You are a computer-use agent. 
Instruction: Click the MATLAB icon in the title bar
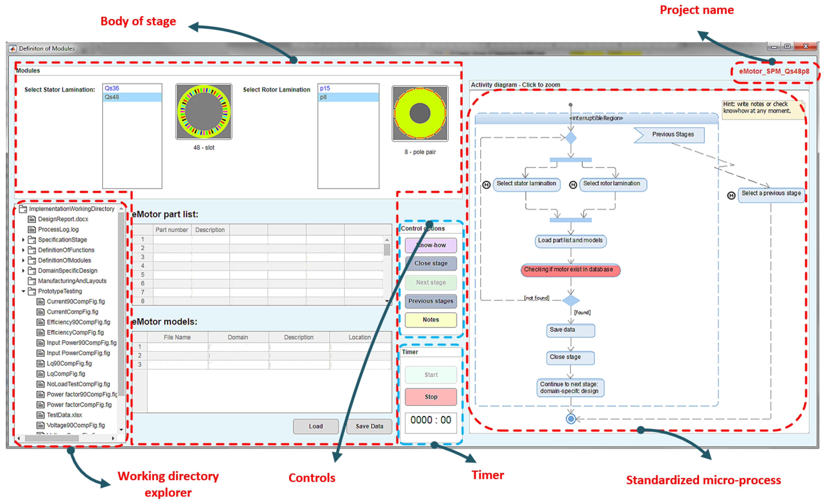click(x=13, y=49)
